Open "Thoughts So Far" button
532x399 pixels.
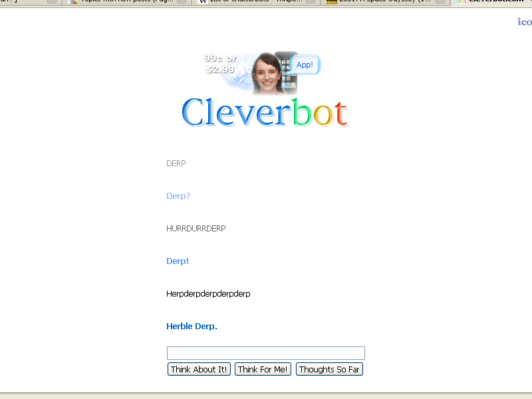[329, 369]
